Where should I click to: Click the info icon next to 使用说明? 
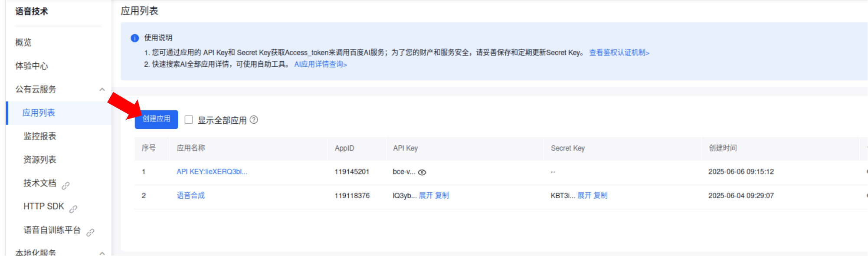pyautogui.click(x=135, y=38)
